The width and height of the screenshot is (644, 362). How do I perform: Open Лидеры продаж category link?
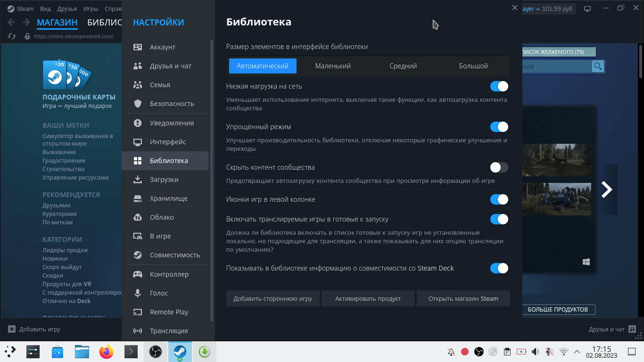pos(65,250)
